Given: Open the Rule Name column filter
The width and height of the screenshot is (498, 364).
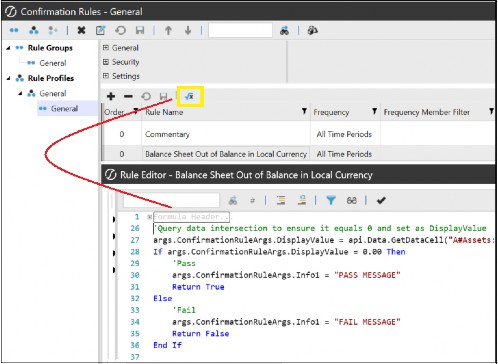Looking at the screenshot, I should (x=304, y=111).
